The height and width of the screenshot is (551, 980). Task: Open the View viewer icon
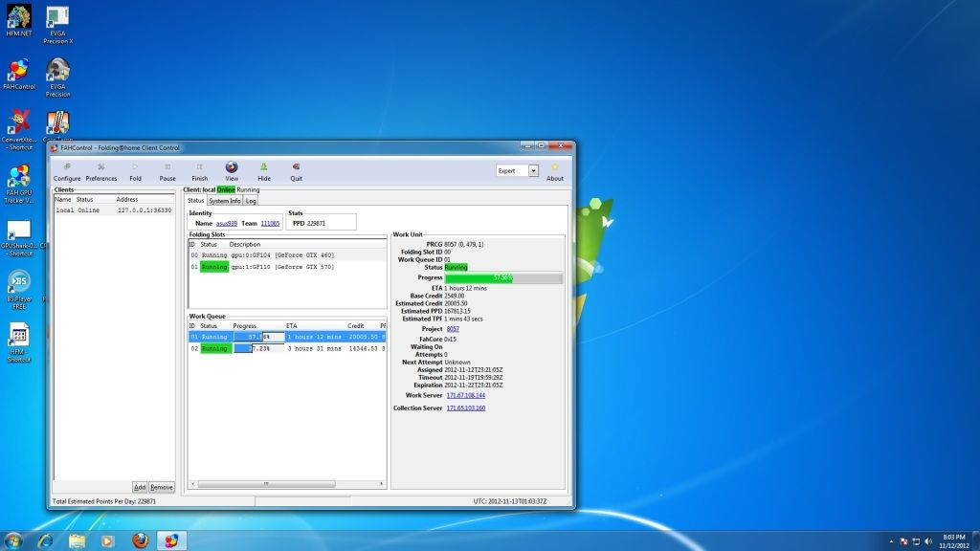(232, 168)
